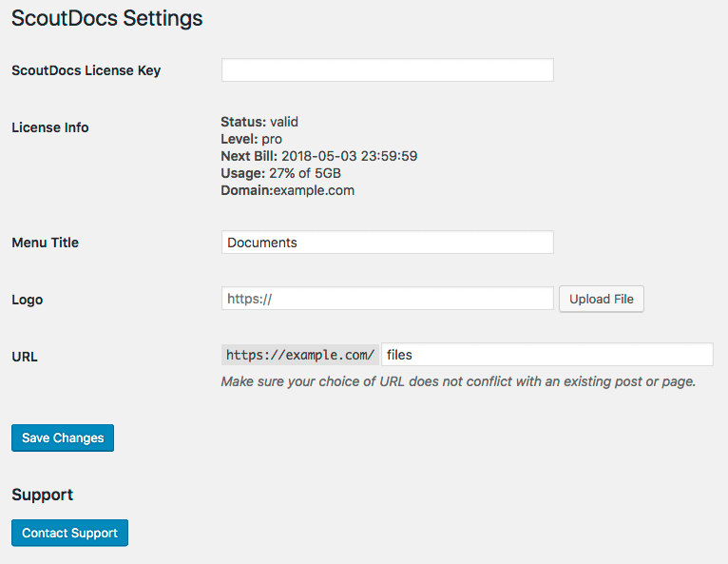The image size is (728, 564).
Task: Click the ScoutDocs License Key label
Action: (86, 70)
